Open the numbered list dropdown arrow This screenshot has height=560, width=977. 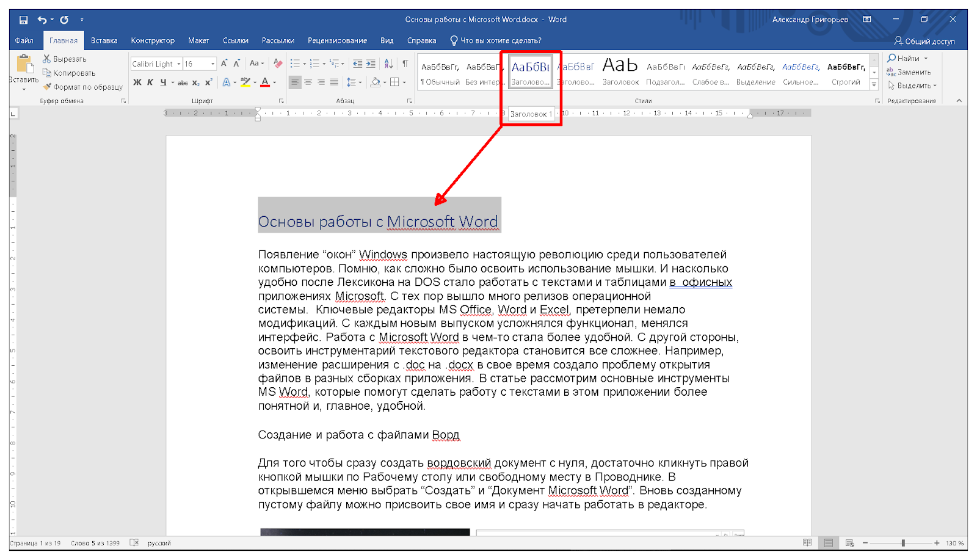324,64
